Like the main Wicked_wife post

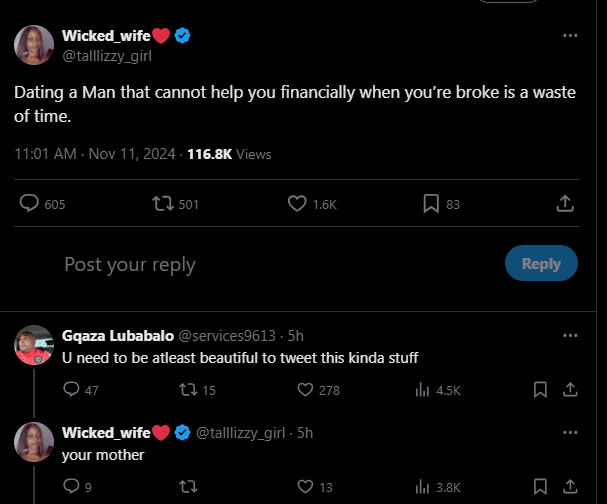tap(297, 204)
